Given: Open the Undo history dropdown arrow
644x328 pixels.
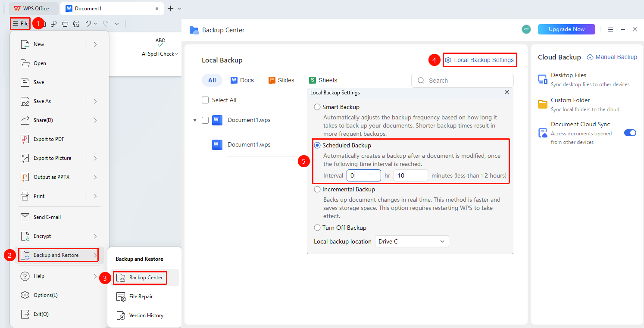Looking at the screenshot, I should 95,24.
